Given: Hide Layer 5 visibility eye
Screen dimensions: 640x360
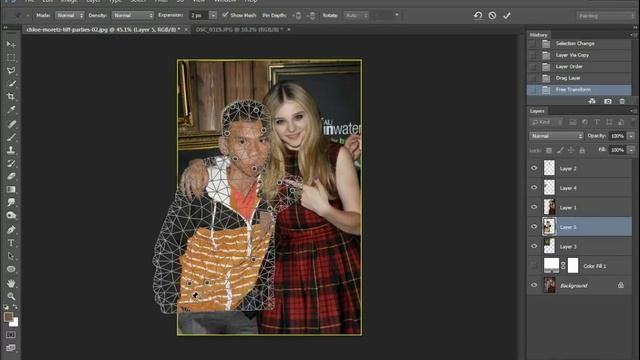Looking at the screenshot, I should (x=534, y=227).
